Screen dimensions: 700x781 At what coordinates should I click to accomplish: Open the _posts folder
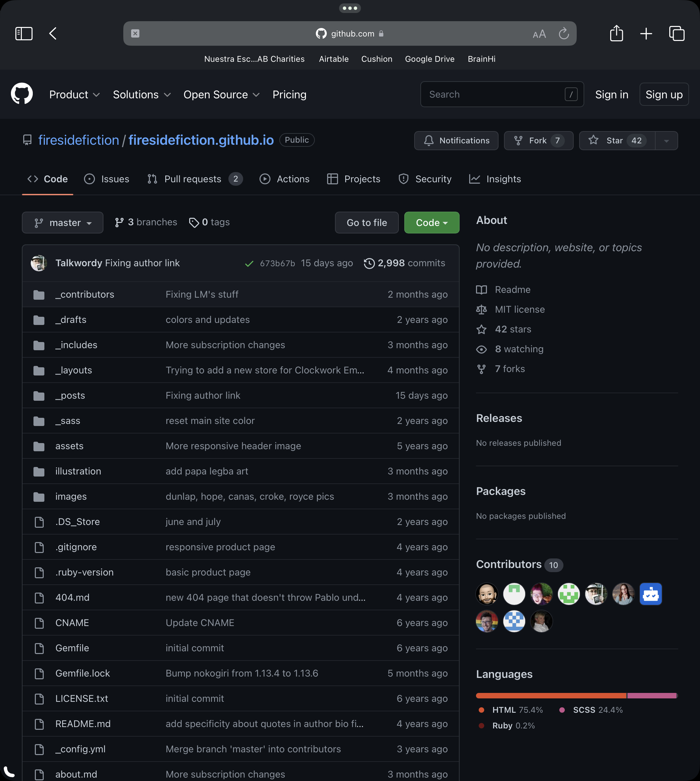coord(70,396)
